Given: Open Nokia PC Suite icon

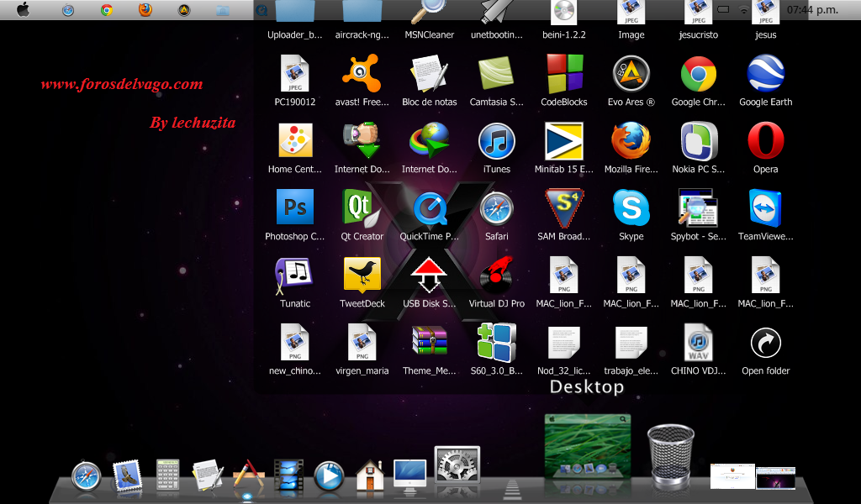Looking at the screenshot, I should click(699, 141).
